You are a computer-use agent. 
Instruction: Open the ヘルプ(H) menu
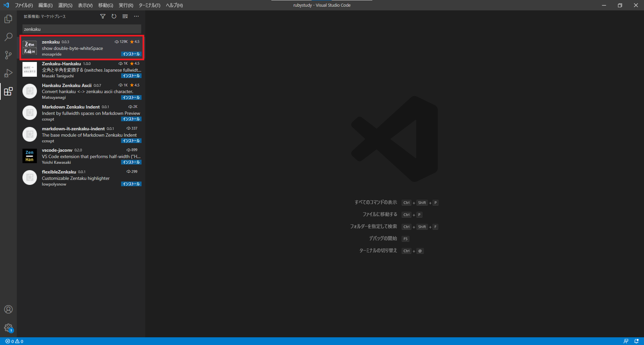pos(174,5)
